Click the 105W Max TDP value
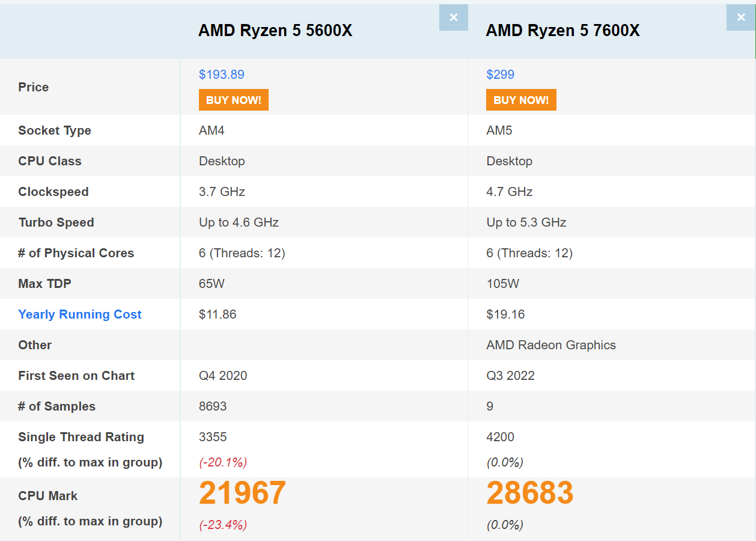The image size is (756, 541). pyautogui.click(x=503, y=284)
